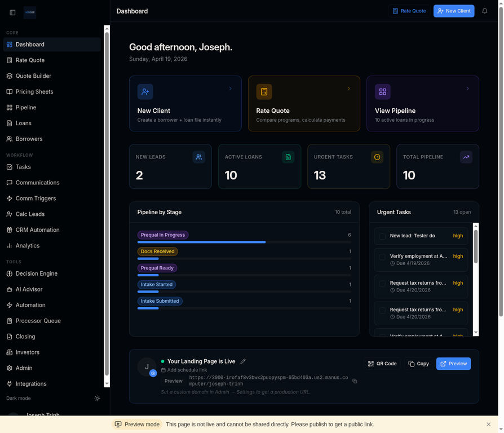Click the notification bell

click(x=484, y=11)
